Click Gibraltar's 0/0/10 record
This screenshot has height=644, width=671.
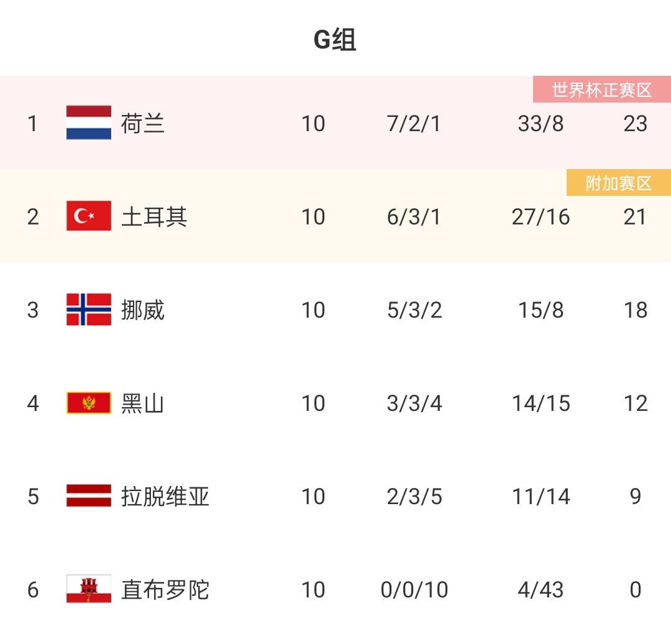click(x=414, y=590)
